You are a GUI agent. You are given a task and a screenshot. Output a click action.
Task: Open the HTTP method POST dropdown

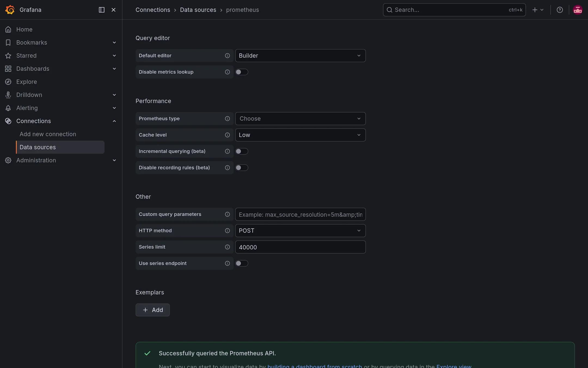click(x=300, y=231)
